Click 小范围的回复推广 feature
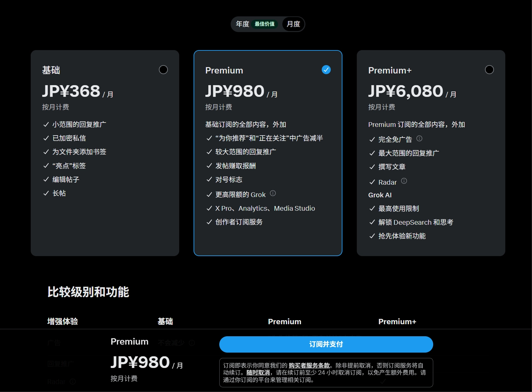The image size is (532, 392). [79, 125]
